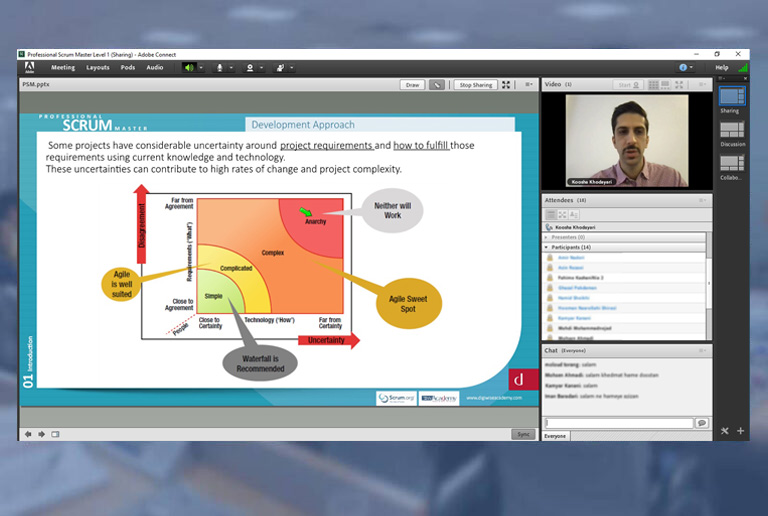Open the layout bar options menu
Viewport: 768px width, 516px height.
(x=721, y=78)
